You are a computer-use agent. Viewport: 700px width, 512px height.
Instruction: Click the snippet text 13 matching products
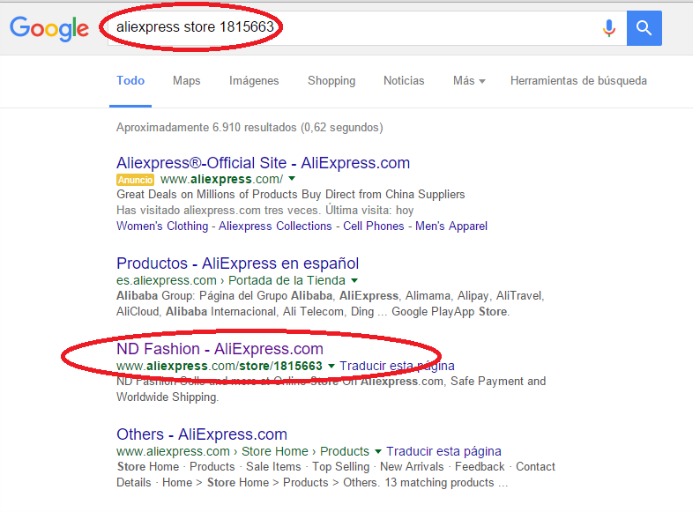[439, 483]
